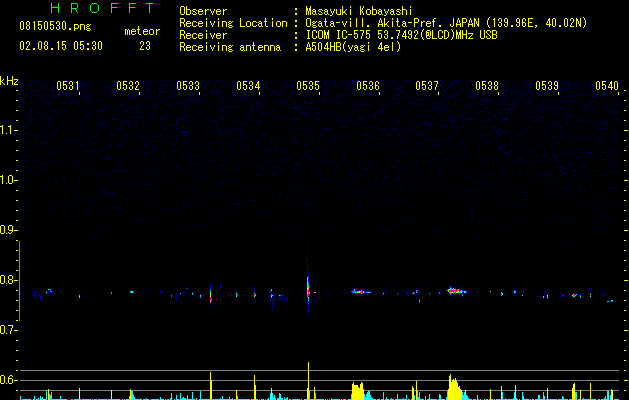
Task: Click the strong vertical meteor echo at 0535
Action: tap(308, 287)
